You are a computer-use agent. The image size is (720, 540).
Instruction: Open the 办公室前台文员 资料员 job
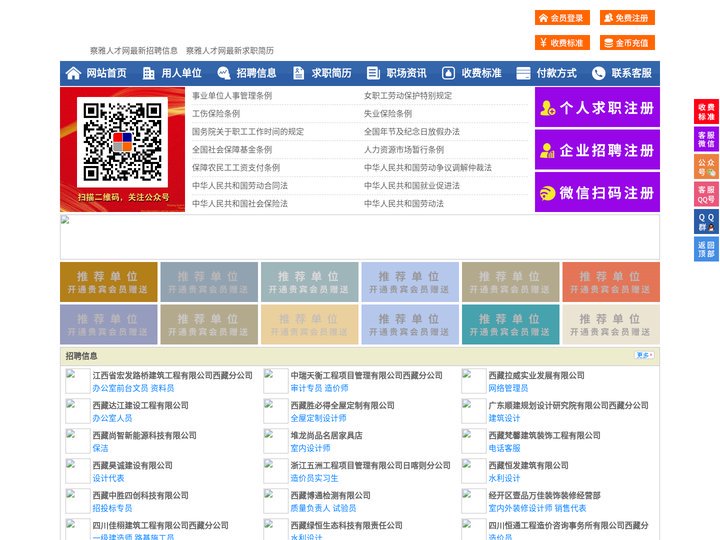click(133, 388)
